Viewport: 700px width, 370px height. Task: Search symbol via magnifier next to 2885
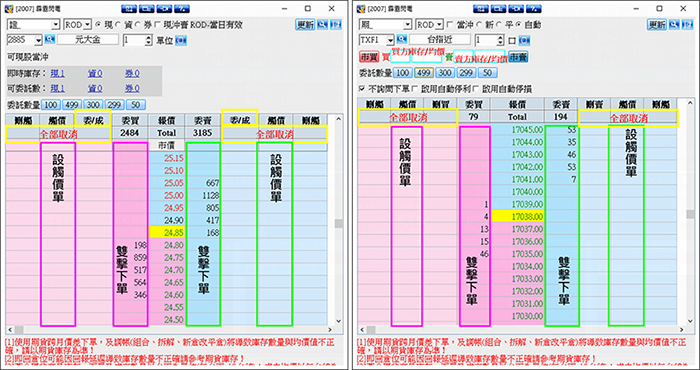(49, 40)
